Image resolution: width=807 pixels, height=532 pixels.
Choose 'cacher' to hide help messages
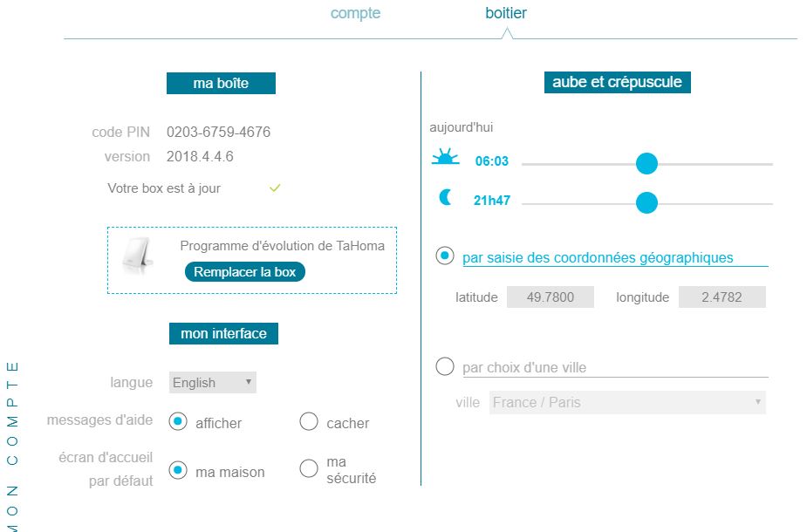click(309, 422)
